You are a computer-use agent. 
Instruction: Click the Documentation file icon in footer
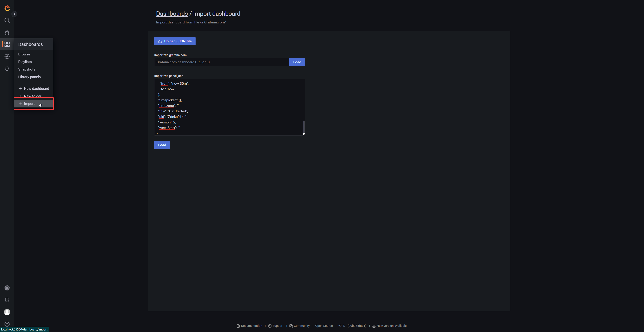[238, 326]
